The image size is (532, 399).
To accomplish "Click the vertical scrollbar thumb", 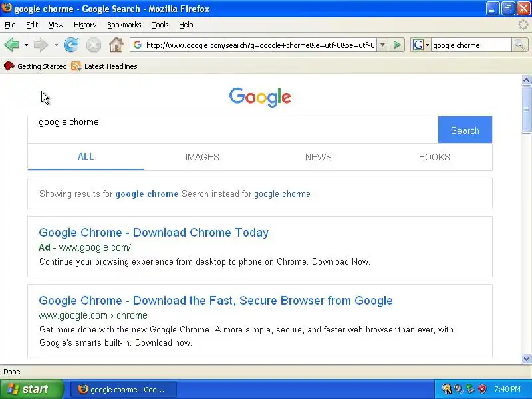I will point(526,110).
